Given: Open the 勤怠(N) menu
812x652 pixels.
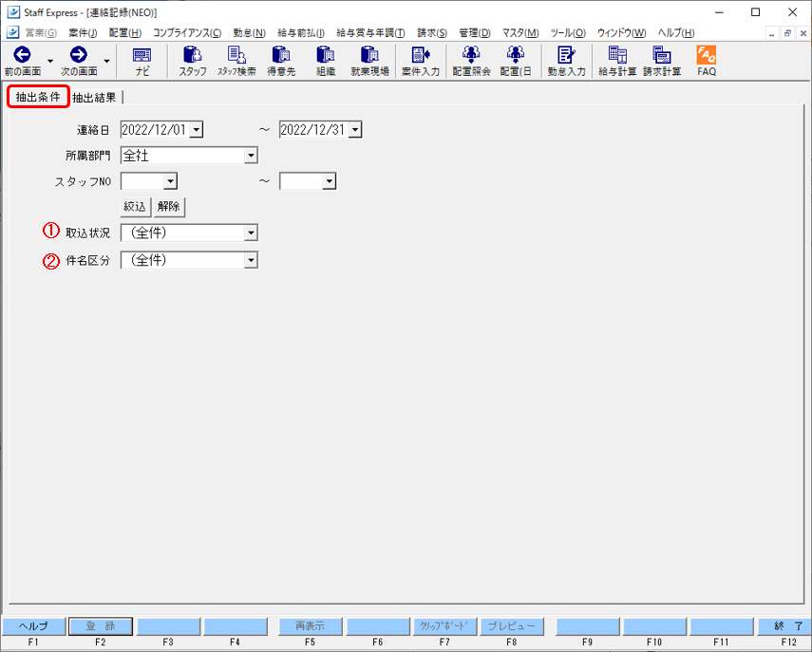Looking at the screenshot, I should pos(249,32).
